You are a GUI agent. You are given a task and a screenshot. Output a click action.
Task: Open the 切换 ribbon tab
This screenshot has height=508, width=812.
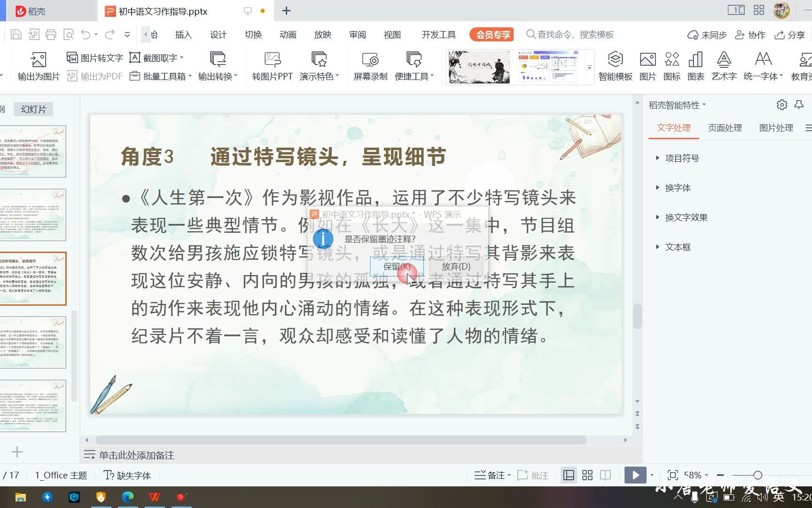(253, 35)
